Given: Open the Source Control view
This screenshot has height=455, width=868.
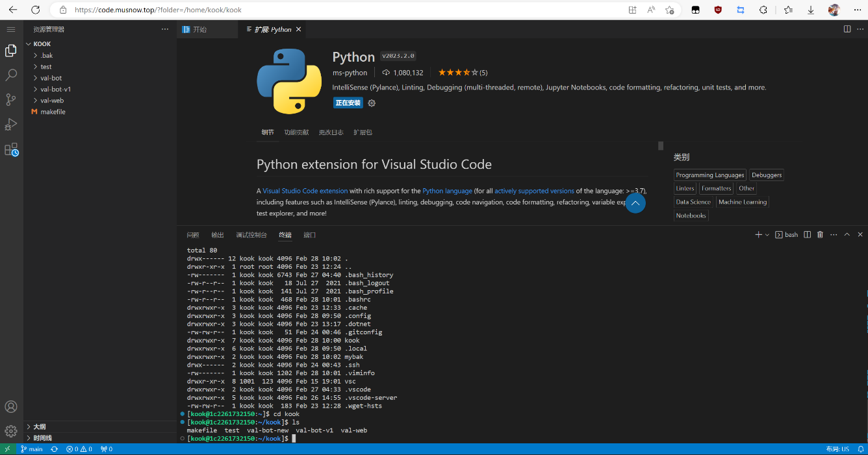Looking at the screenshot, I should coord(11,100).
